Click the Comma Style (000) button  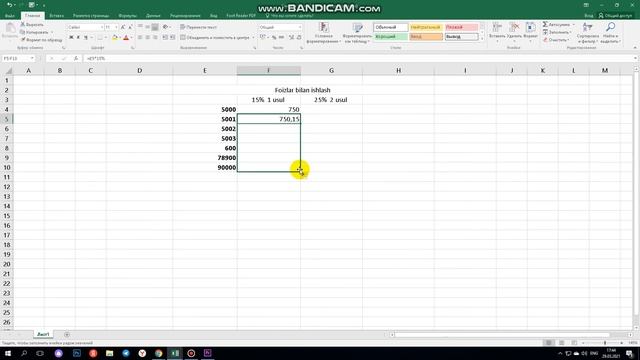coord(281,38)
